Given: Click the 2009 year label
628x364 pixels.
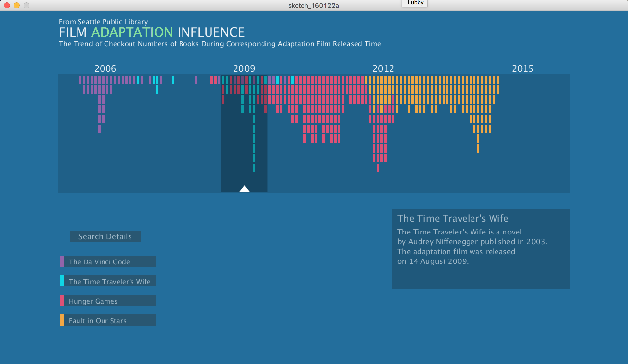Looking at the screenshot, I should click(244, 68).
